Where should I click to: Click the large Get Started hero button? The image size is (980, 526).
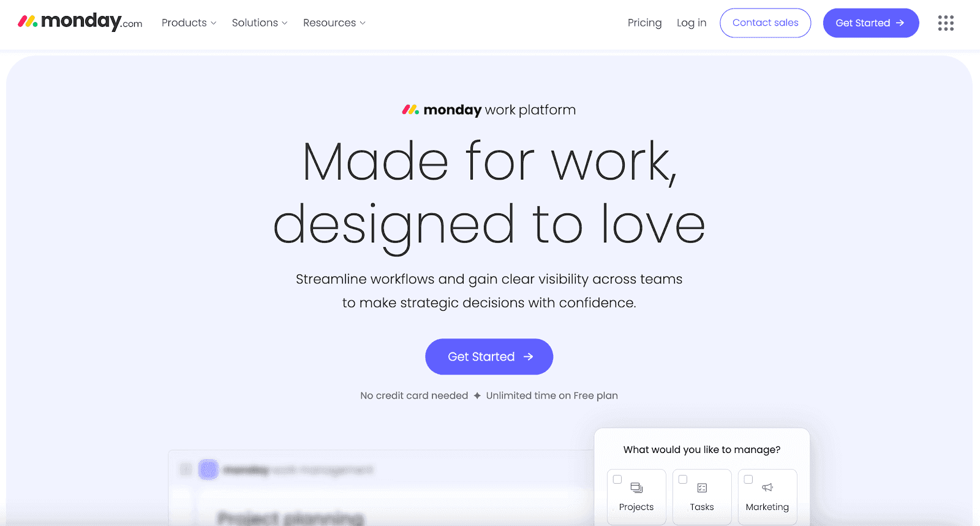coord(489,357)
